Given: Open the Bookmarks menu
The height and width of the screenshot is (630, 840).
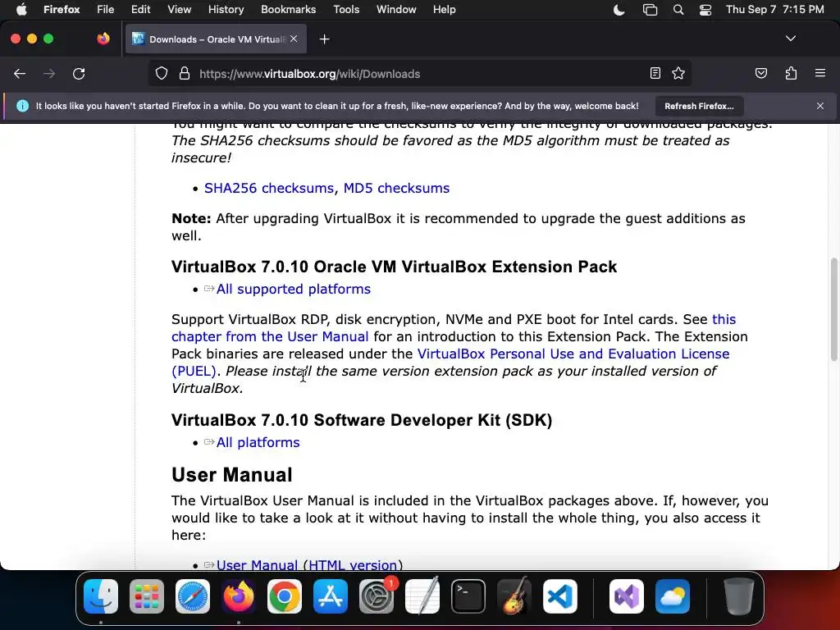Looking at the screenshot, I should coord(288,10).
